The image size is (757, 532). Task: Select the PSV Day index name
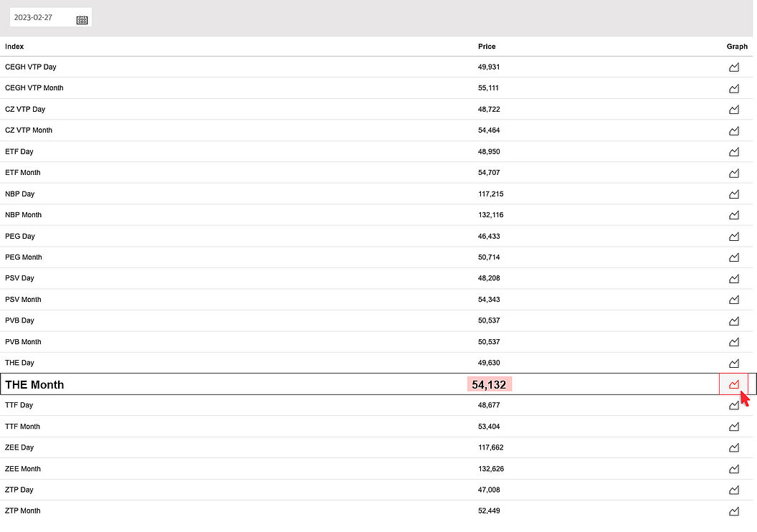pos(20,278)
